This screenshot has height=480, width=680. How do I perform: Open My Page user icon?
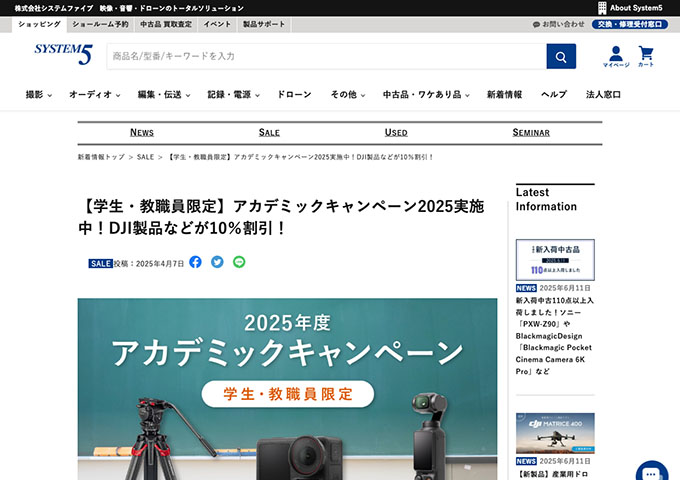616,57
